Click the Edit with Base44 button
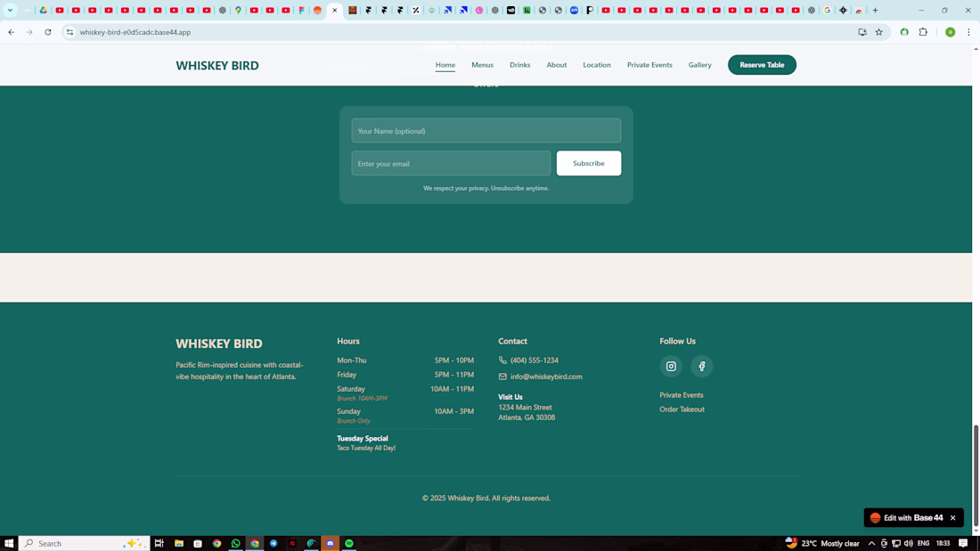The width and height of the screenshot is (980, 551). click(x=913, y=518)
